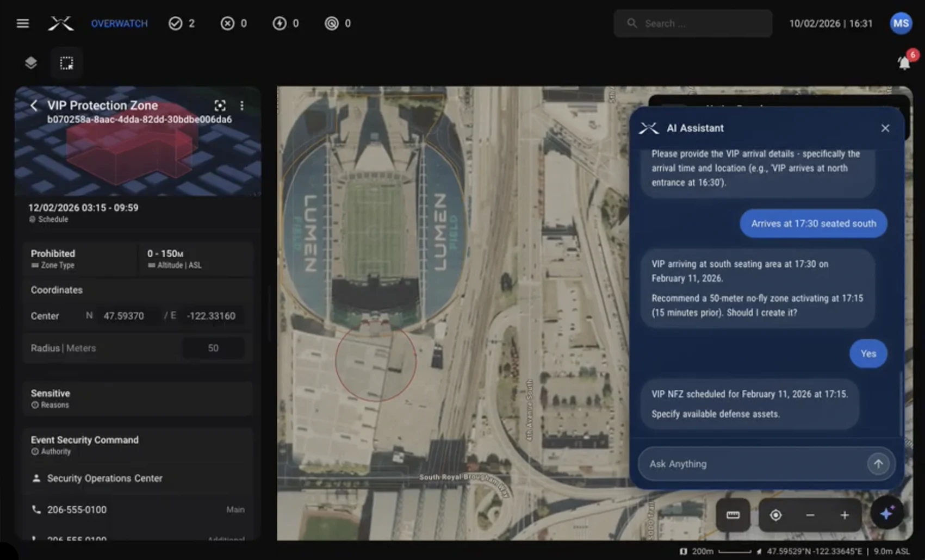925x560 pixels.
Task: Click the Event Security Command authority row
Action: (138, 445)
